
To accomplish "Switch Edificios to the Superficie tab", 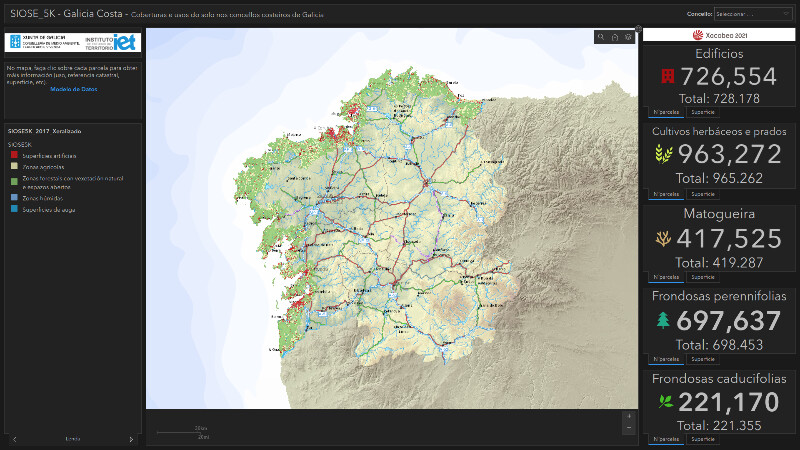I will click(702, 112).
